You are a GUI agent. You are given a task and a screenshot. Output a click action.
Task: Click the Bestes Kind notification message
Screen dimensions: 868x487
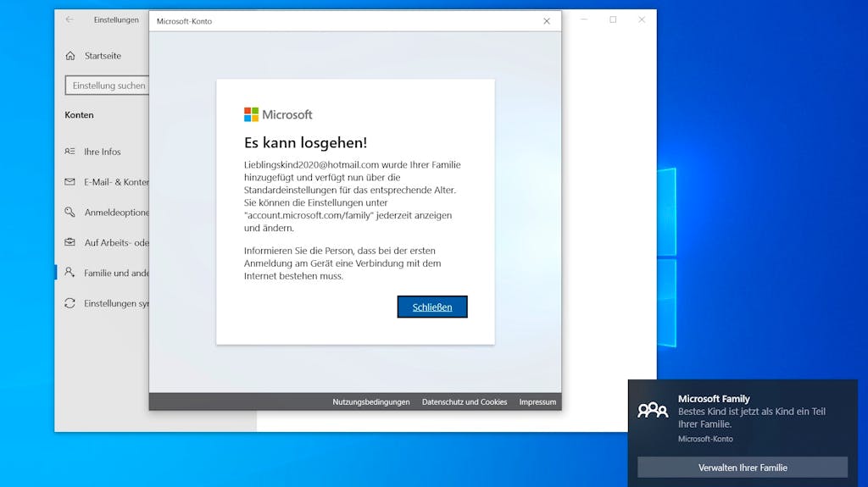(752, 418)
